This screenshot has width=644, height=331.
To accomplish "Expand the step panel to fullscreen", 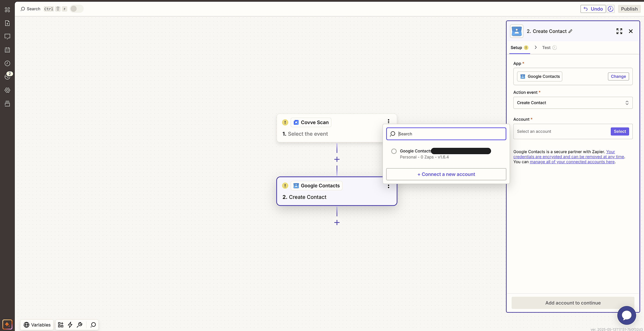I will pyautogui.click(x=619, y=31).
